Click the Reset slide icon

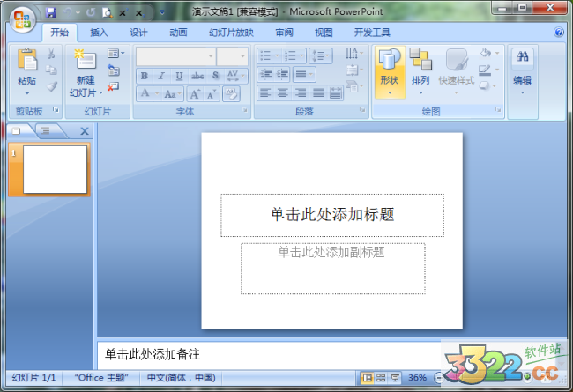tap(114, 70)
